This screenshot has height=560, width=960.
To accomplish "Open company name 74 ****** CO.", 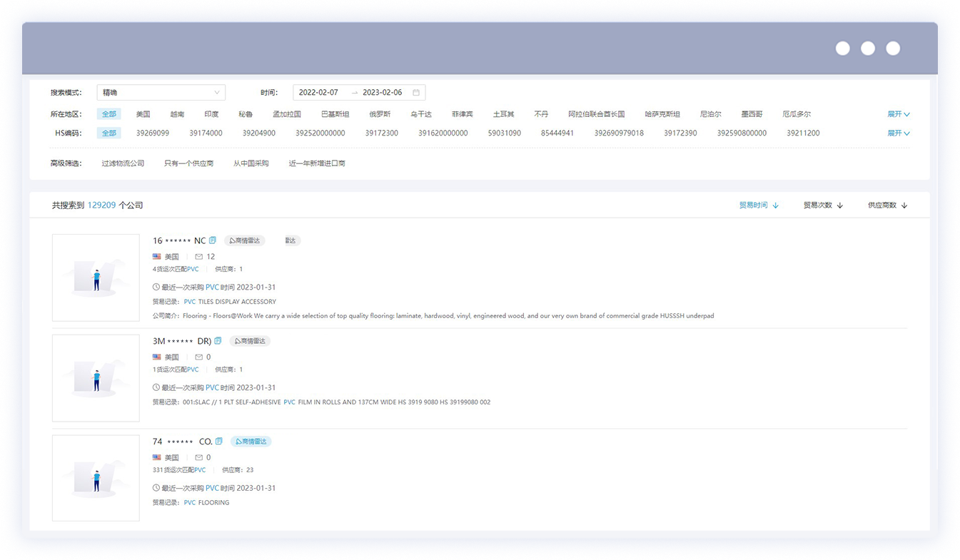I will [x=183, y=442].
